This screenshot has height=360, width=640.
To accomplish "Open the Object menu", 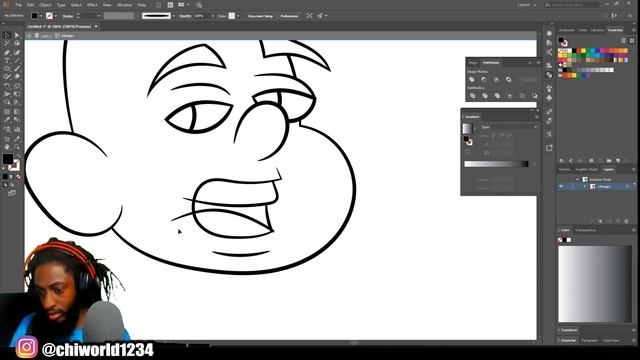I will click(45, 5).
